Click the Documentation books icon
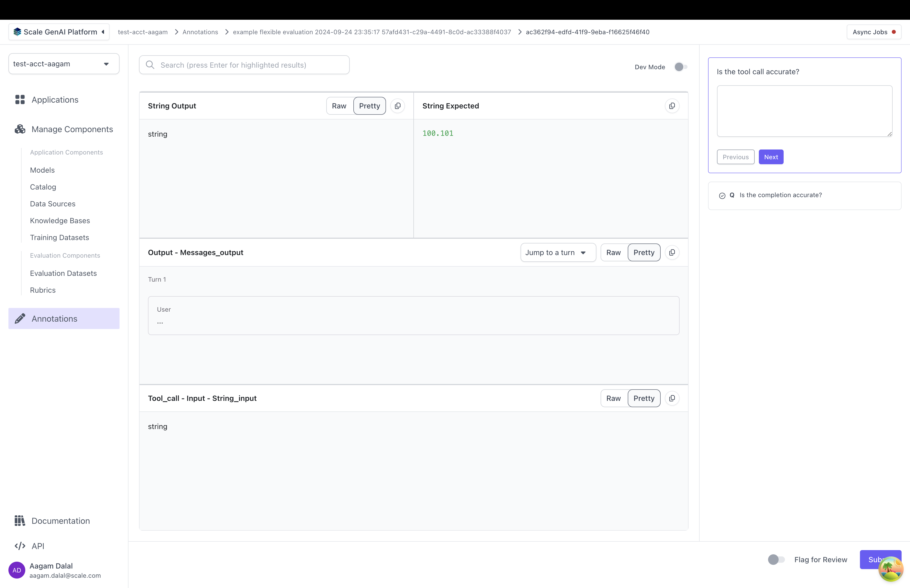Viewport: 910px width, 588px height. [x=20, y=521]
